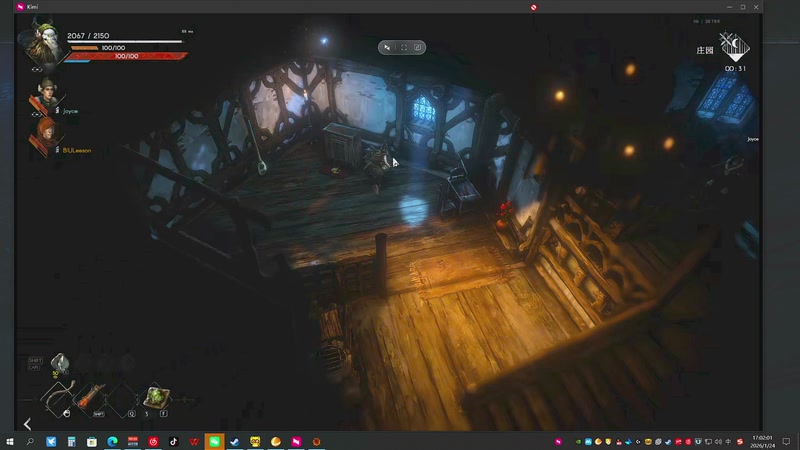Open the clock showing 17:02:01

click(762, 441)
